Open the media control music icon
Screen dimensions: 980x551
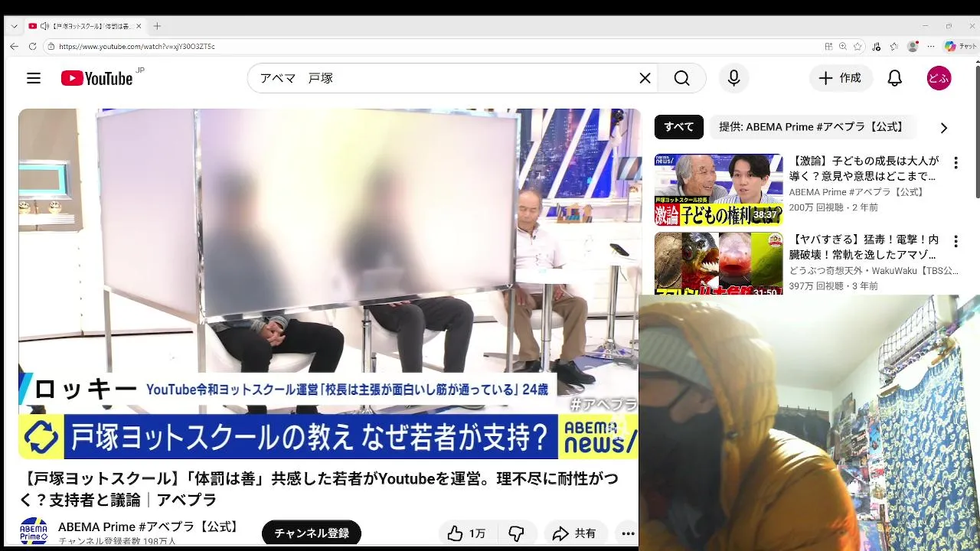(x=877, y=46)
